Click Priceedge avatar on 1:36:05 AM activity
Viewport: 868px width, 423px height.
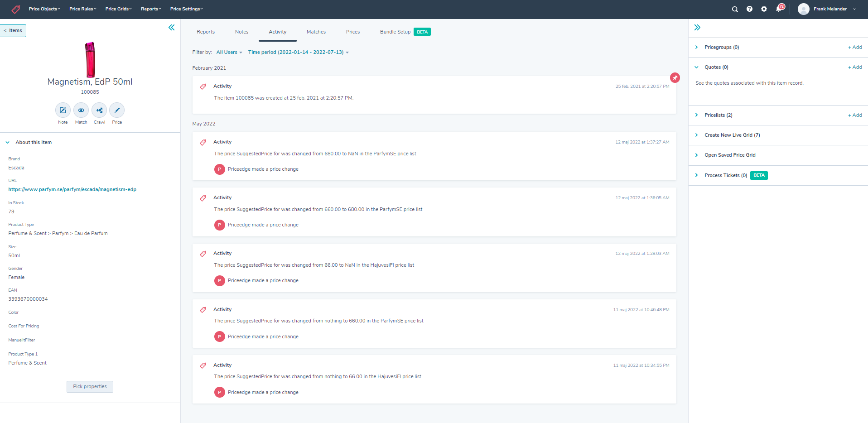[219, 225]
